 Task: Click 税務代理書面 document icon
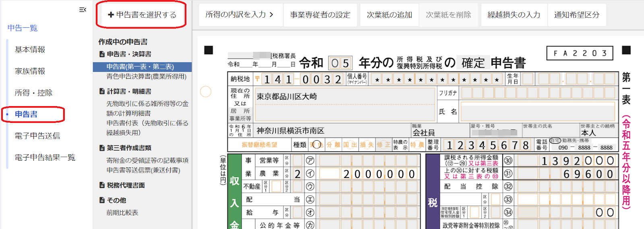click(102, 185)
